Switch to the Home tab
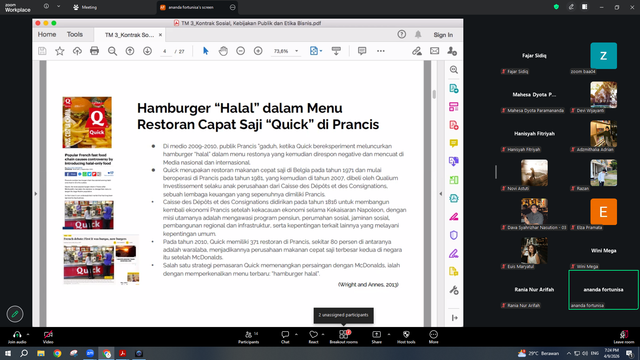Screen dimensions: 640x360 pyautogui.click(x=47, y=35)
